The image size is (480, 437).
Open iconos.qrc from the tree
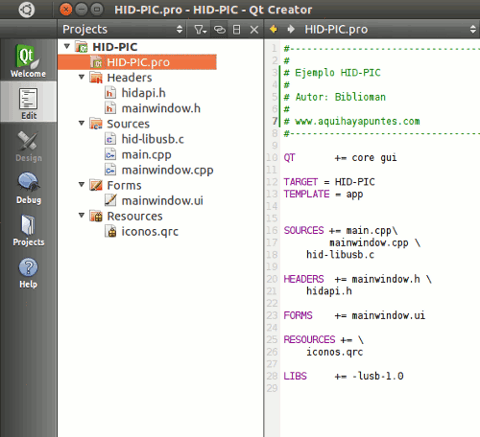[150, 232]
